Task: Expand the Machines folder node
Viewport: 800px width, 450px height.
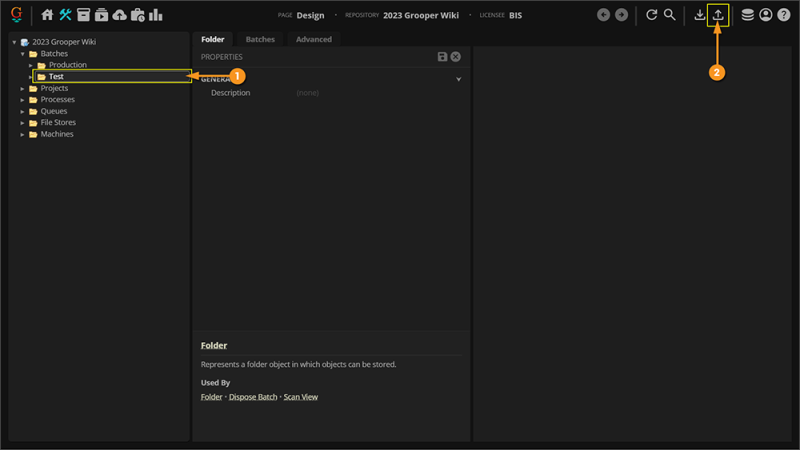Action: (22, 134)
